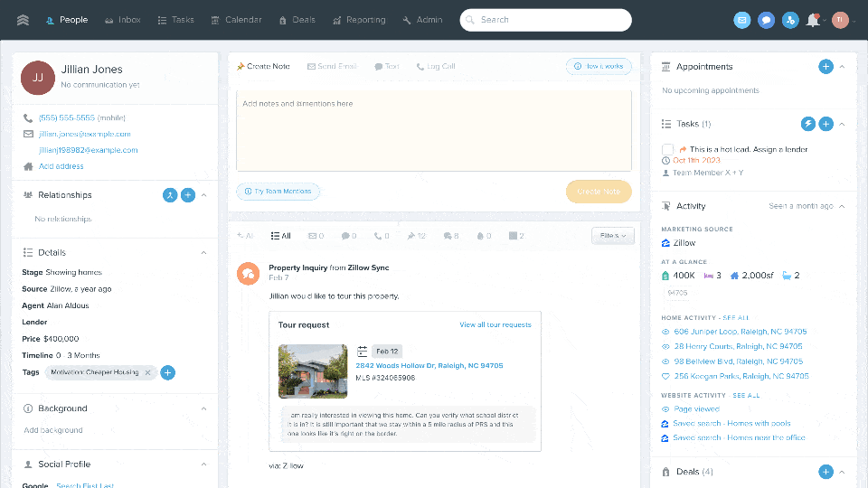The image size is (868, 488).
Task: Check the hot lead task checkbox
Action: (x=667, y=149)
